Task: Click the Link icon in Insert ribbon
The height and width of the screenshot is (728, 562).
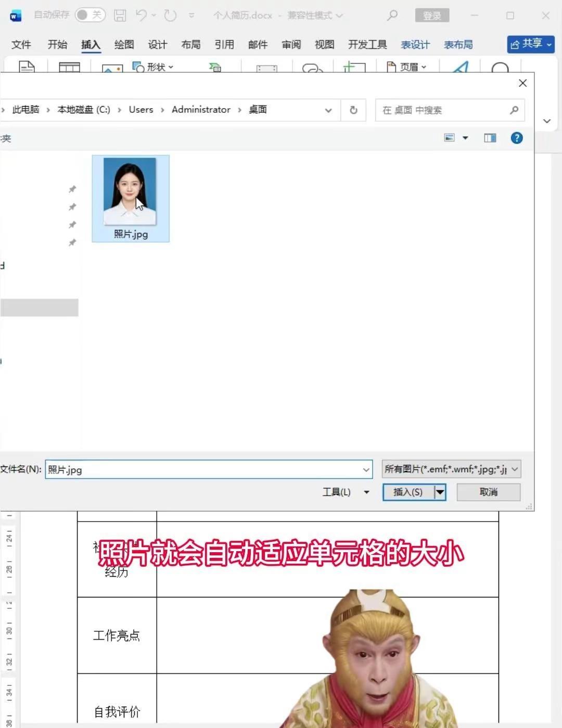Action: click(312, 68)
